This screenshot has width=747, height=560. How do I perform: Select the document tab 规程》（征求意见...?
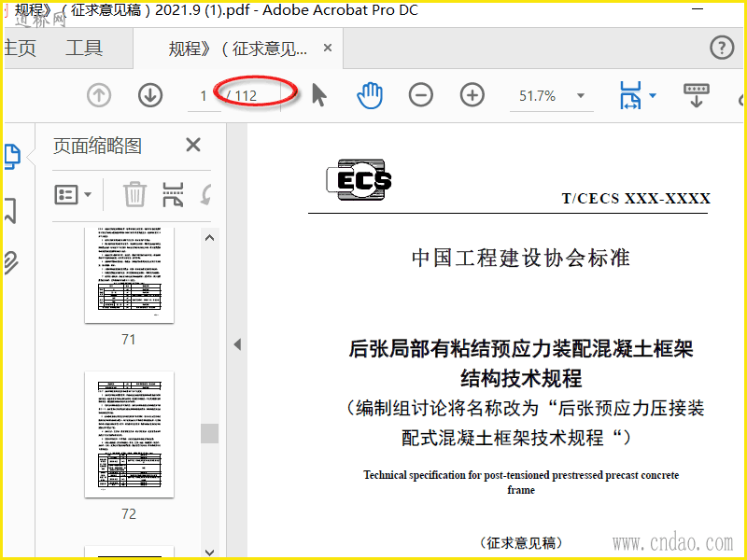[238, 49]
